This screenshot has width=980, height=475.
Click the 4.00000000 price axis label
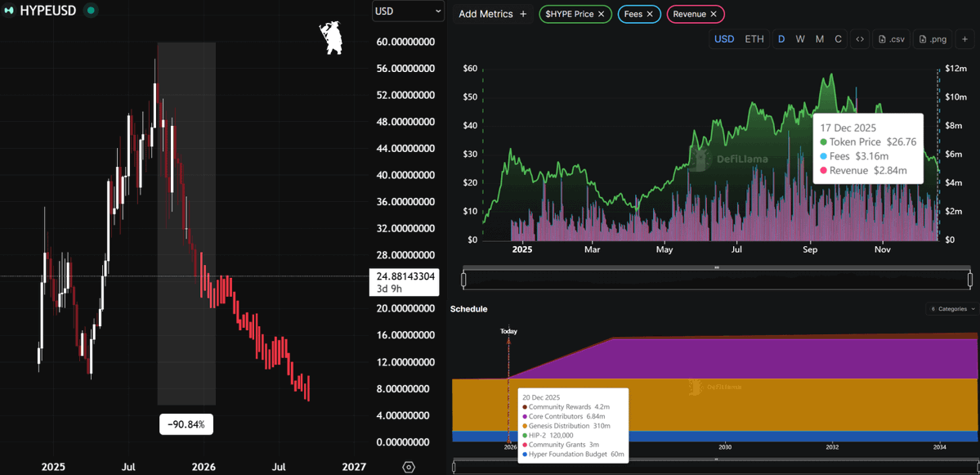(x=404, y=415)
